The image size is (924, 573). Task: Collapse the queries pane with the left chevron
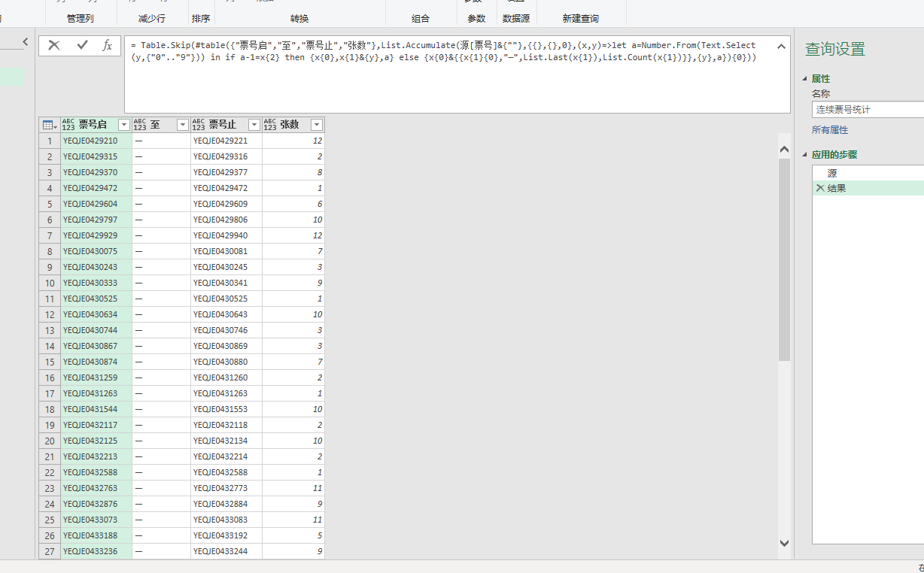pyautogui.click(x=26, y=41)
